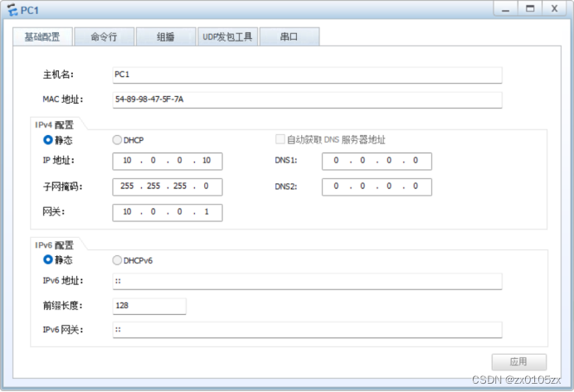Image resolution: width=574 pixels, height=392 pixels.
Task: Click the MAC 地址 input field
Action: pyautogui.click(x=307, y=99)
